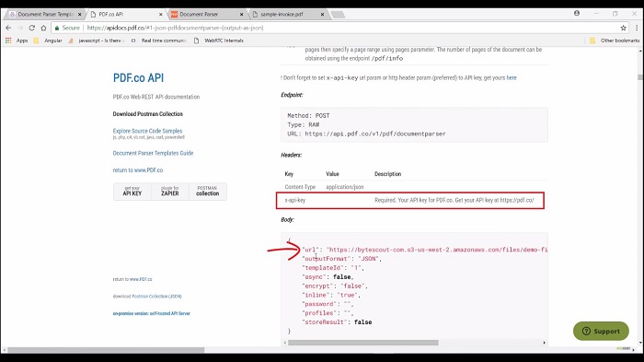Click the Method: POST line
The width and height of the screenshot is (644, 362).
(x=308, y=115)
